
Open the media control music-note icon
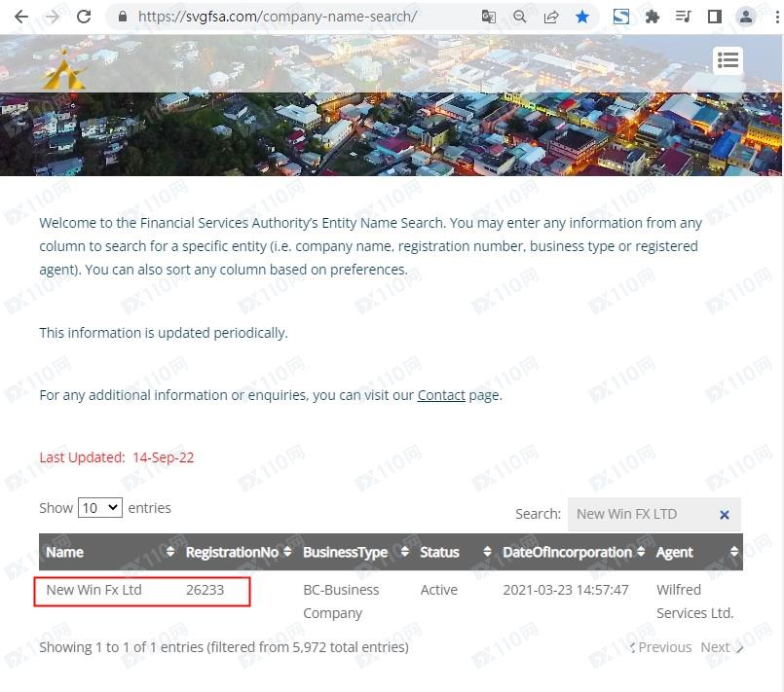point(684,17)
